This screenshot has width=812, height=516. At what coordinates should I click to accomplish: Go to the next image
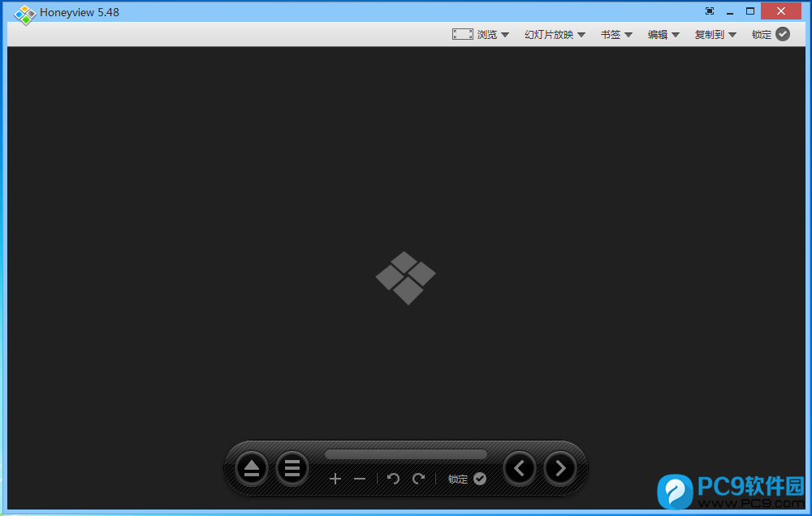[x=559, y=468]
